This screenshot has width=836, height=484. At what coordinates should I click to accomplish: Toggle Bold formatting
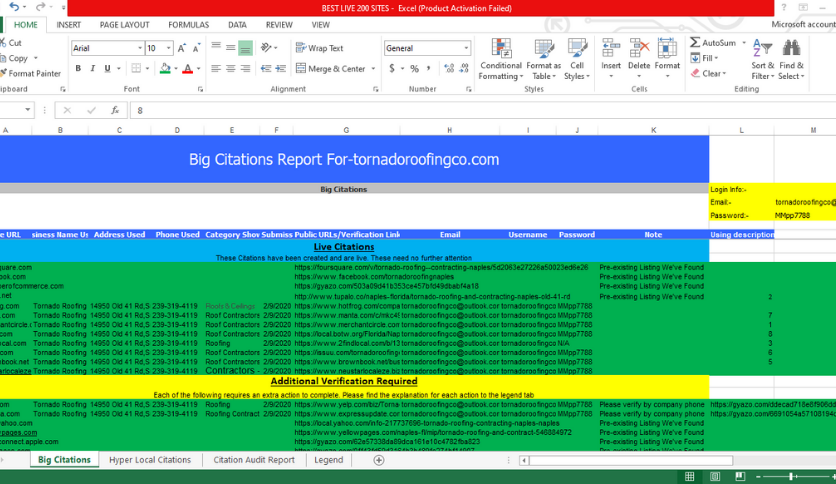(78, 69)
